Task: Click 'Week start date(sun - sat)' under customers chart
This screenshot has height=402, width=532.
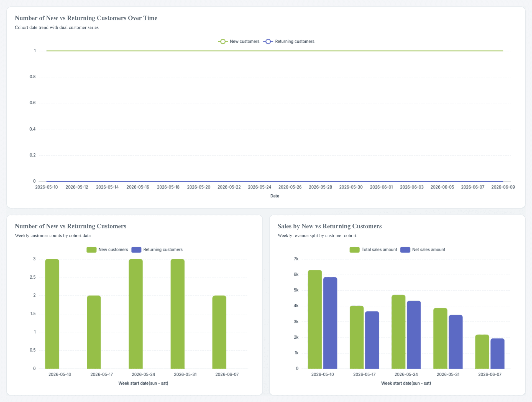Action: (x=143, y=383)
